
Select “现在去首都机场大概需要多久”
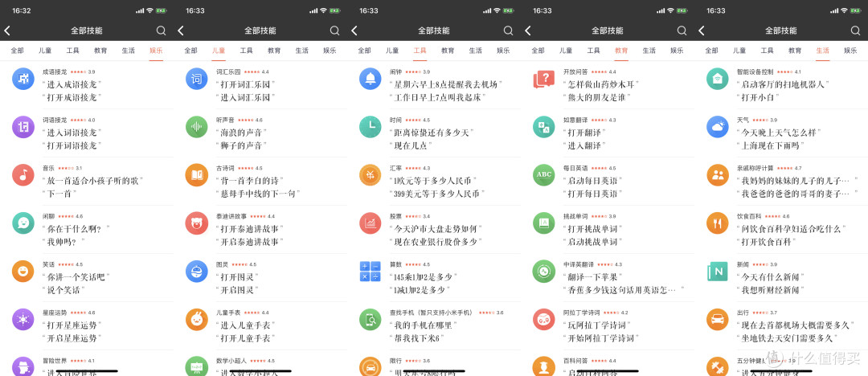[x=795, y=325]
